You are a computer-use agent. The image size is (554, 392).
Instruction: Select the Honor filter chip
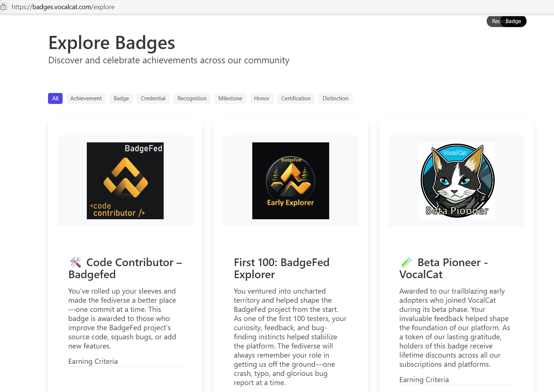click(x=261, y=98)
